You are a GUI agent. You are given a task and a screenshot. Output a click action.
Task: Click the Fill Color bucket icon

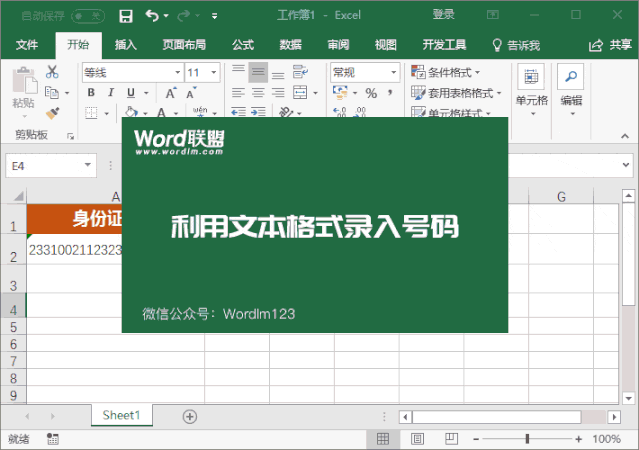coord(131,112)
